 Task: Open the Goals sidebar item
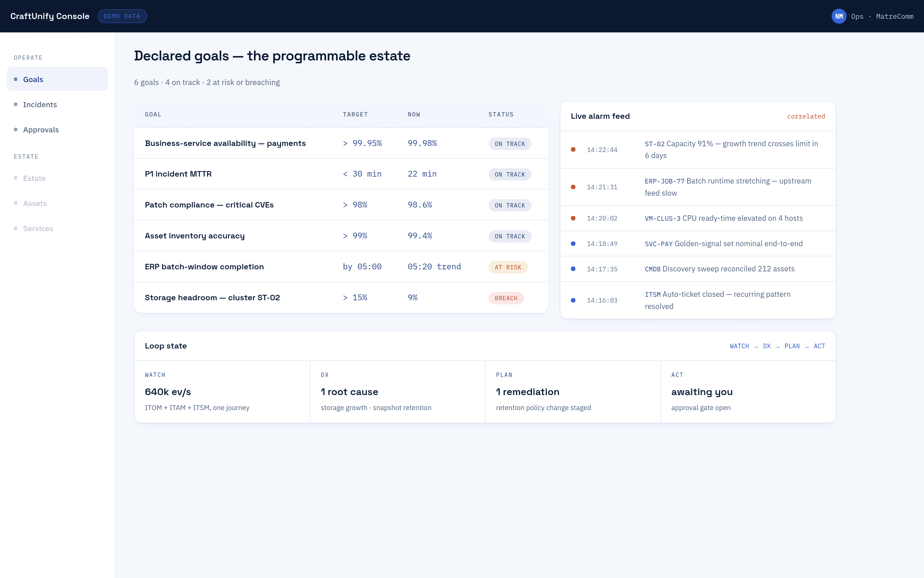57,79
